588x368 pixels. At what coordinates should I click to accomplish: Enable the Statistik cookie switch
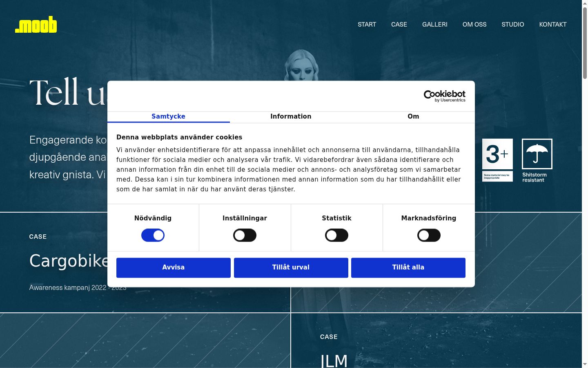tap(336, 235)
